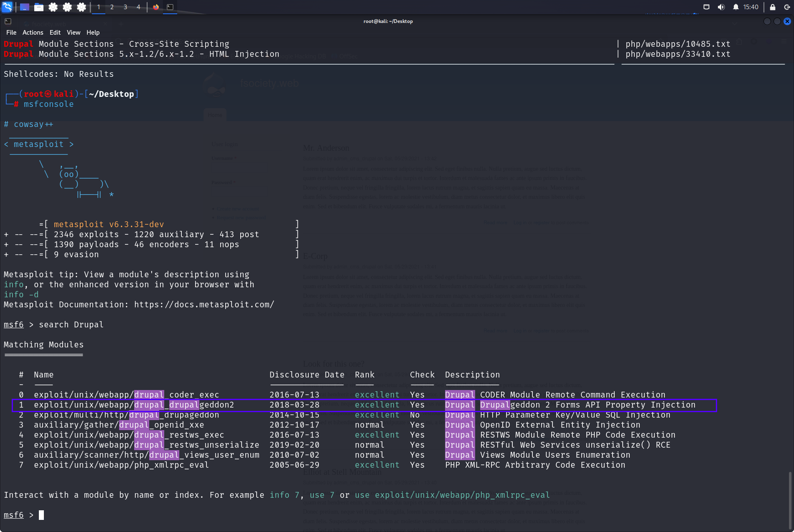794x532 pixels.
Task: Switch to workspace 2
Action: 112,7
